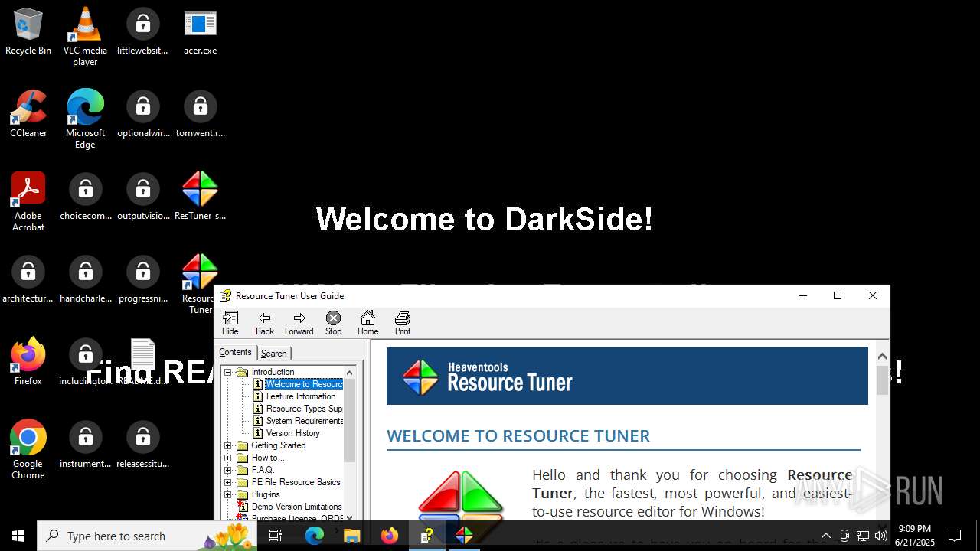980x551 pixels.
Task: Open the Demo Version Limitations topic
Action: pos(296,507)
